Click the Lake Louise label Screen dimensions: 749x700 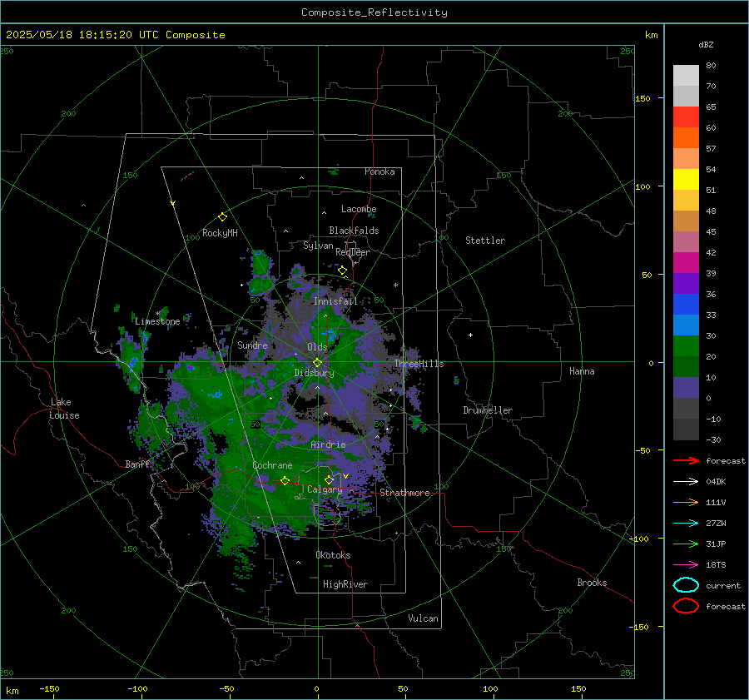pos(64,409)
